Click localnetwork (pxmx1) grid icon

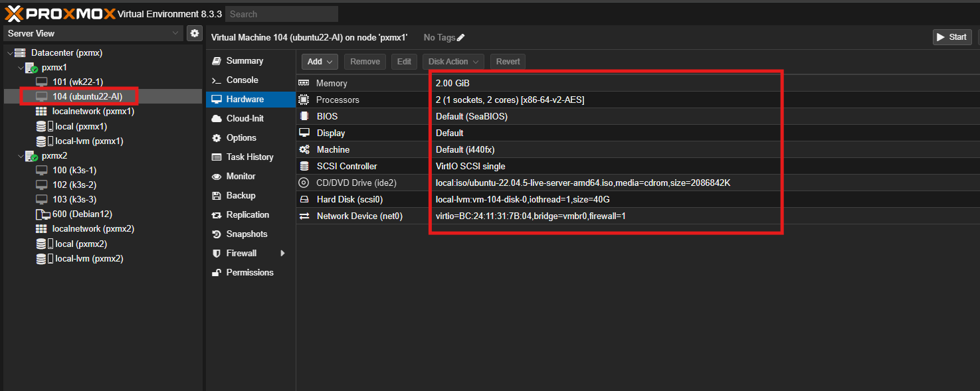42,112
